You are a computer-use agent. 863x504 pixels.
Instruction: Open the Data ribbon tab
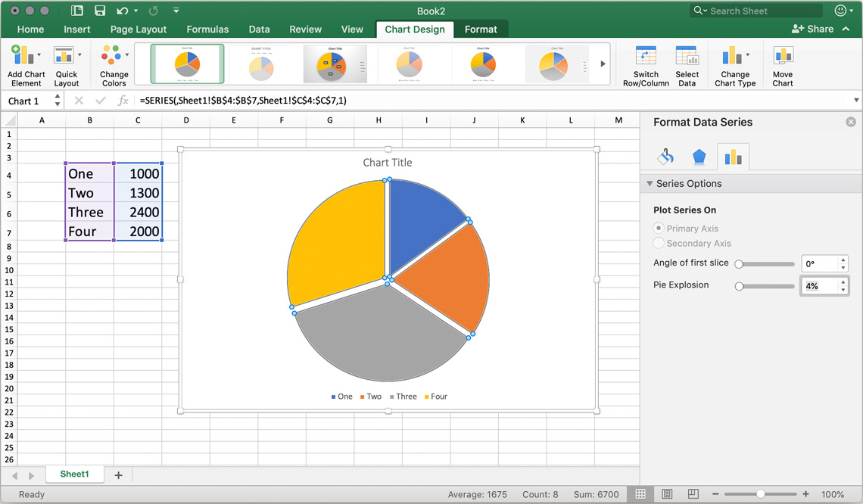[x=259, y=30]
